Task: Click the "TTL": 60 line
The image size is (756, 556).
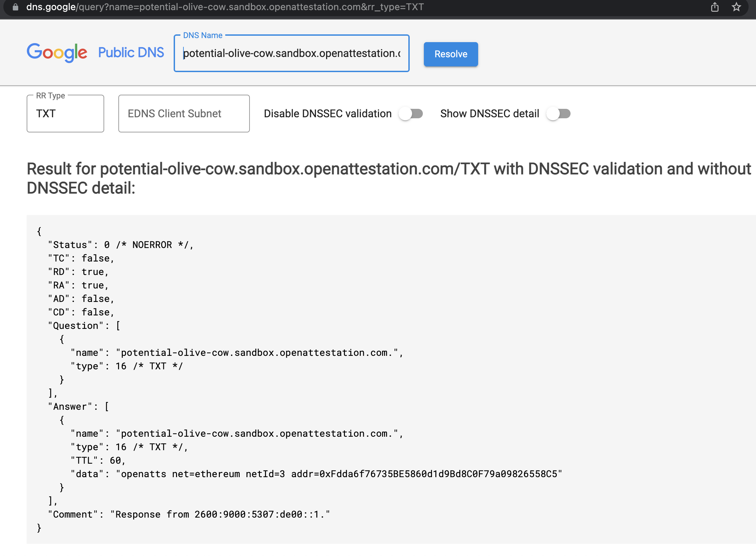Action: (98, 461)
